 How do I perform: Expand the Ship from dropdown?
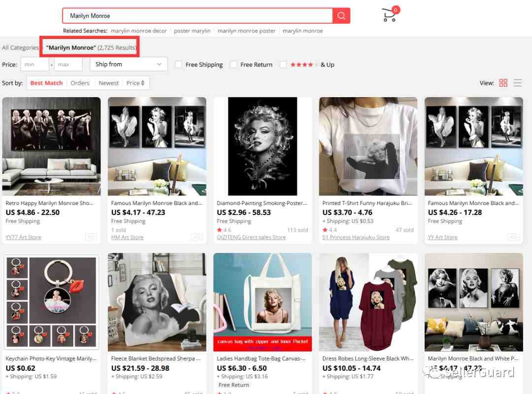click(x=129, y=64)
